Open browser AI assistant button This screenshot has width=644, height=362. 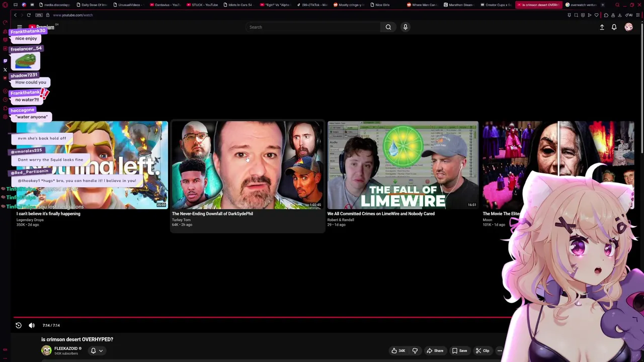[629, 15]
